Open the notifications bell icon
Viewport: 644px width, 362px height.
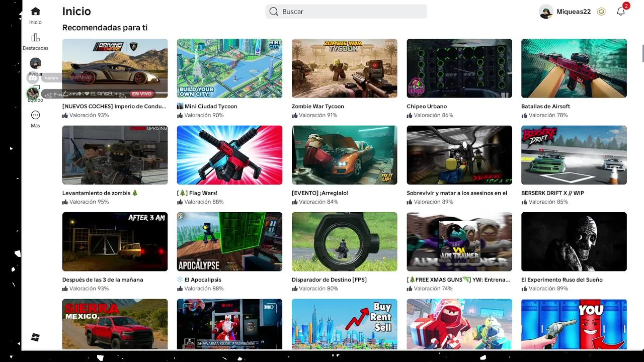pos(621,12)
